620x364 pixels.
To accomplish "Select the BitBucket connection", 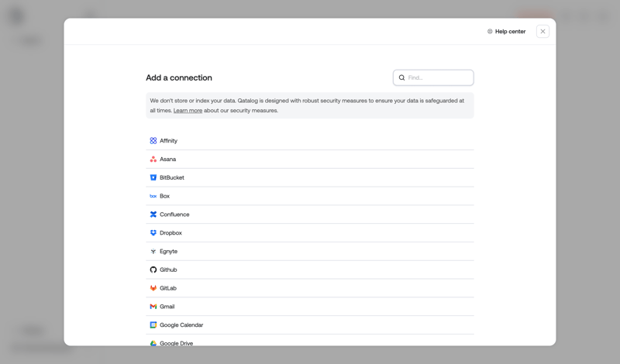I will (x=309, y=177).
